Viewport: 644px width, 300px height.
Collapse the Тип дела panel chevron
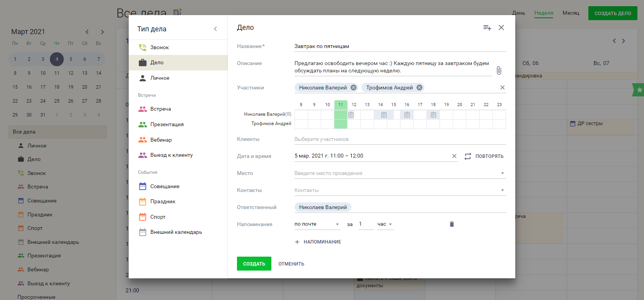point(215,29)
